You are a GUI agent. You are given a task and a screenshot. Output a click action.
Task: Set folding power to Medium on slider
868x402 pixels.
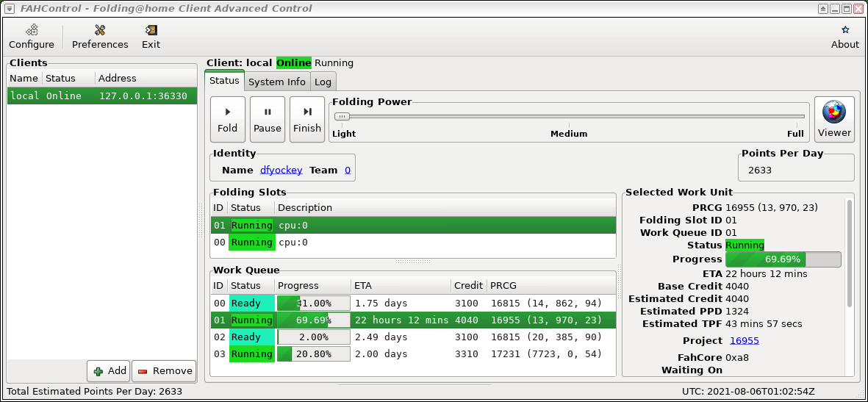[569, 116]
